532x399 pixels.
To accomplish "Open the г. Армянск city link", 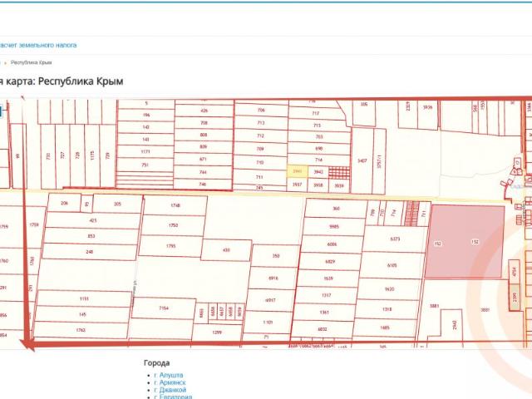I will (x=170, y=382).
